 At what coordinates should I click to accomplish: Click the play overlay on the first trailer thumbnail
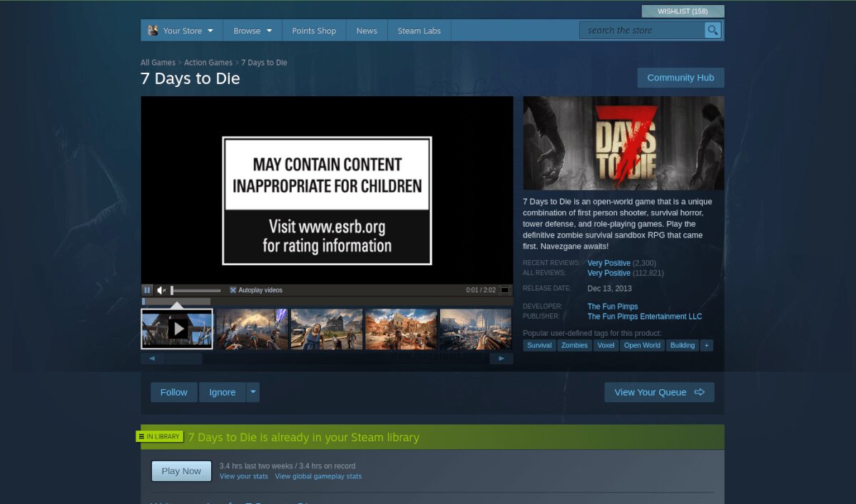pyautogui.click(x=176, y=329)
